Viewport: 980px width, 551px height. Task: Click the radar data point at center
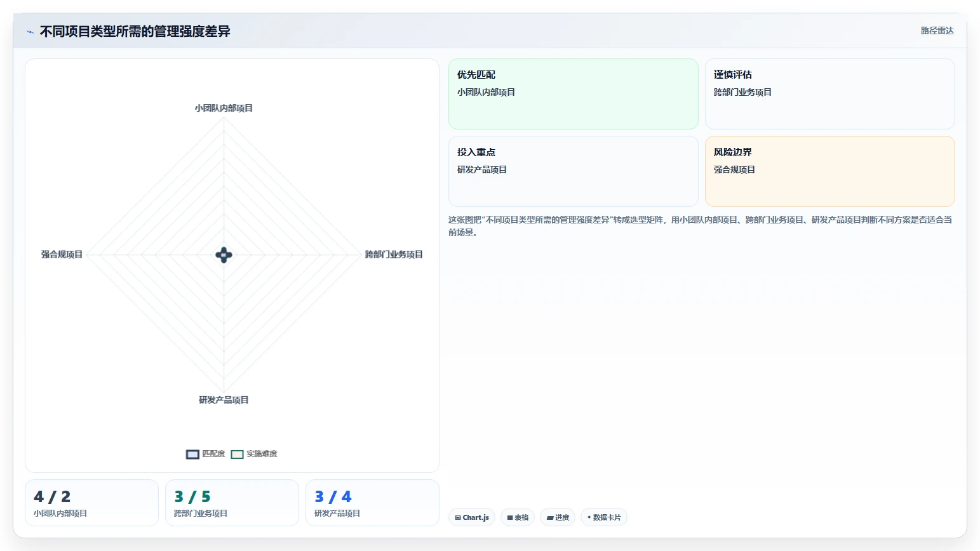tap(224, 255)
